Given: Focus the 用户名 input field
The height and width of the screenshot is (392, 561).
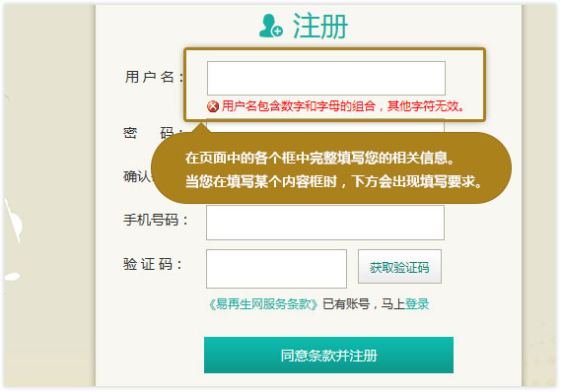Looking at the screenshot, I should [326, 78].
